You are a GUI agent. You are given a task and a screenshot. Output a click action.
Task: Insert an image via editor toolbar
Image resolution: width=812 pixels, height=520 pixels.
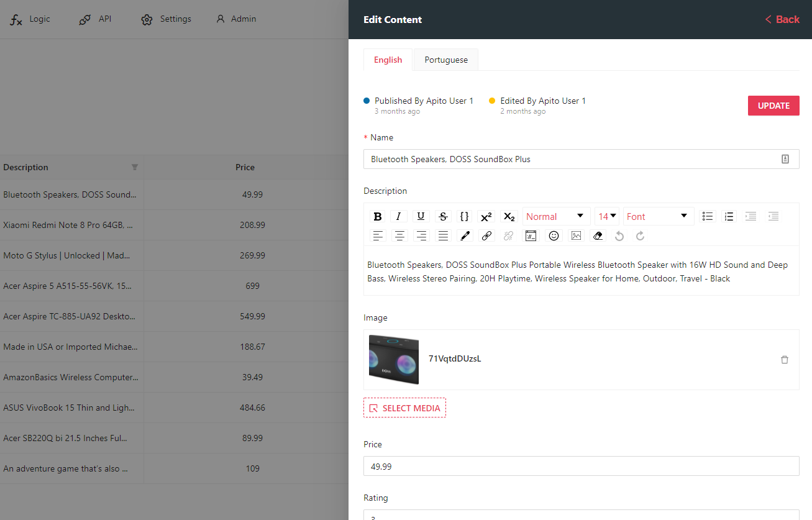(576, 235)
